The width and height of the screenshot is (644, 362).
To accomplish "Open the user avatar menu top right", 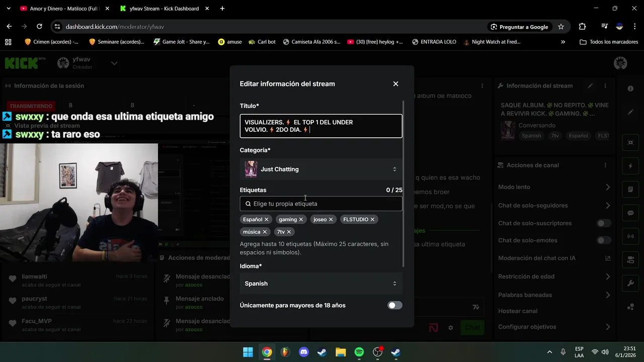I will (621, 63).
